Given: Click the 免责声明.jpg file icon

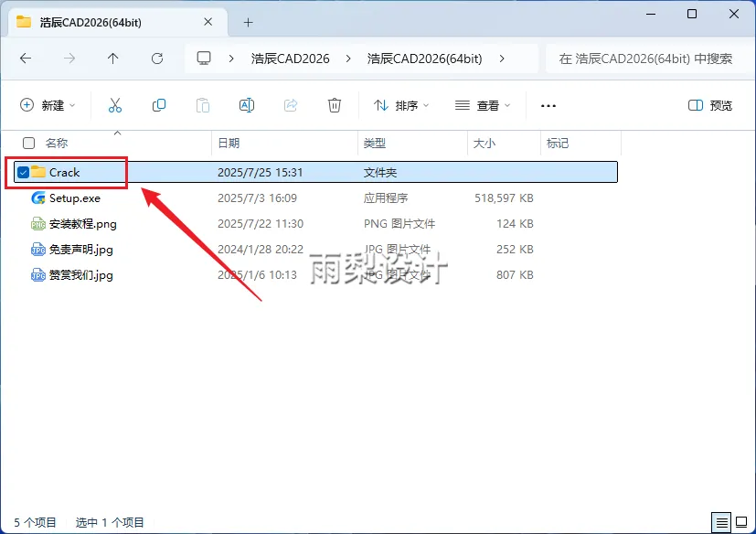Looking at the screenshot, I should coord(38,250).
